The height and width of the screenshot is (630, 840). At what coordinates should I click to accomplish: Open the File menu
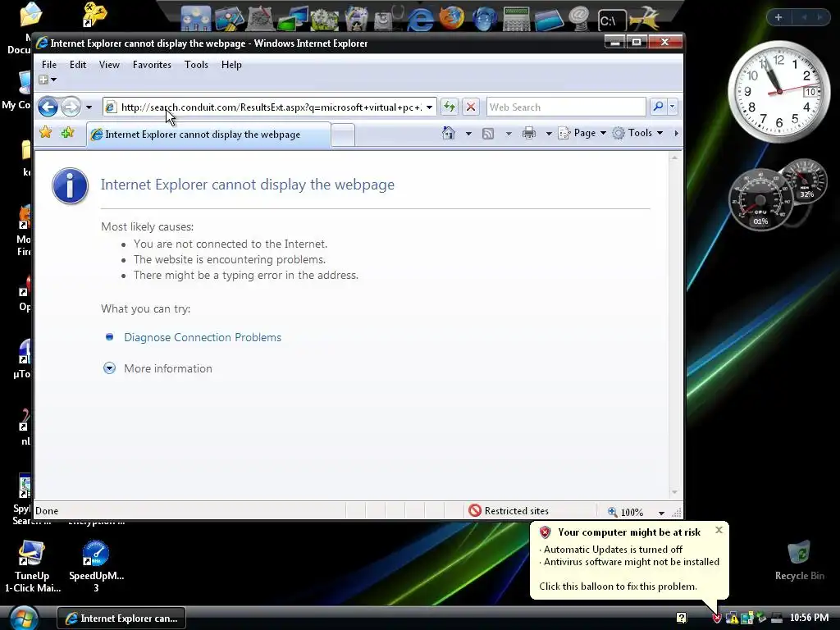pos(49,65)
